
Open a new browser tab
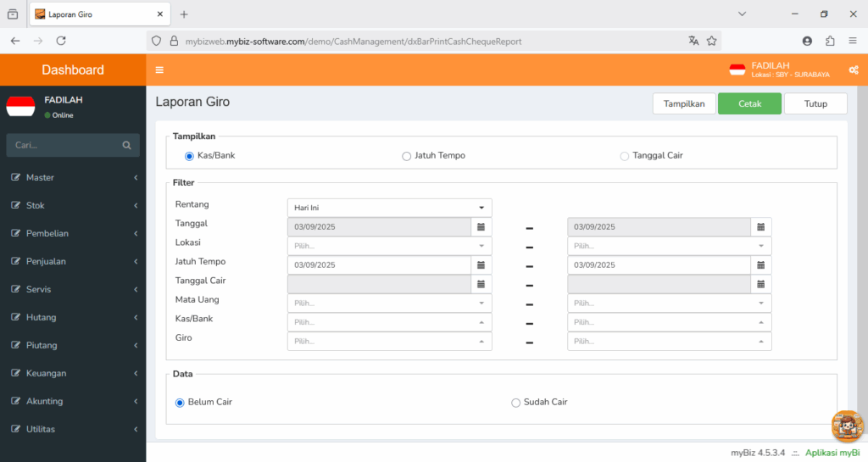184,14
